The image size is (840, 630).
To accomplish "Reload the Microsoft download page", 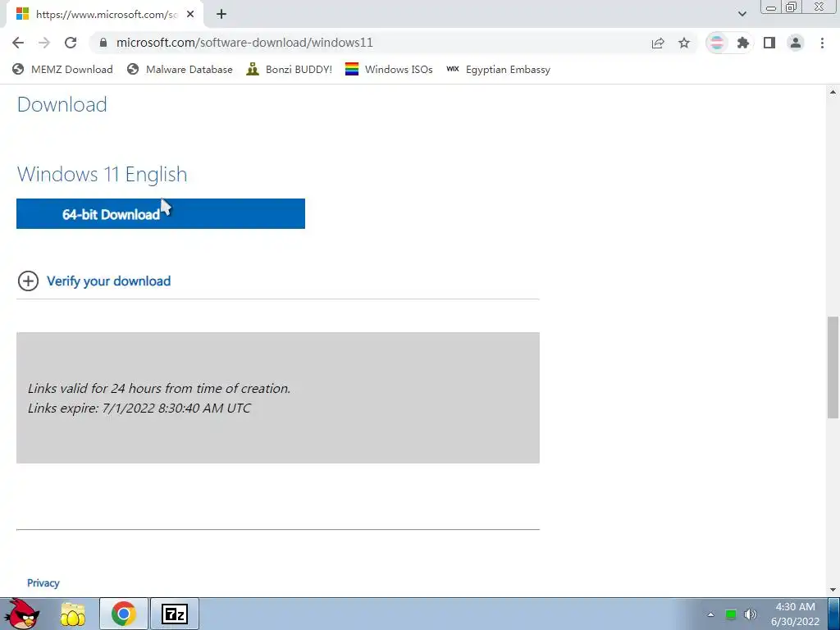I will [71, 43].
